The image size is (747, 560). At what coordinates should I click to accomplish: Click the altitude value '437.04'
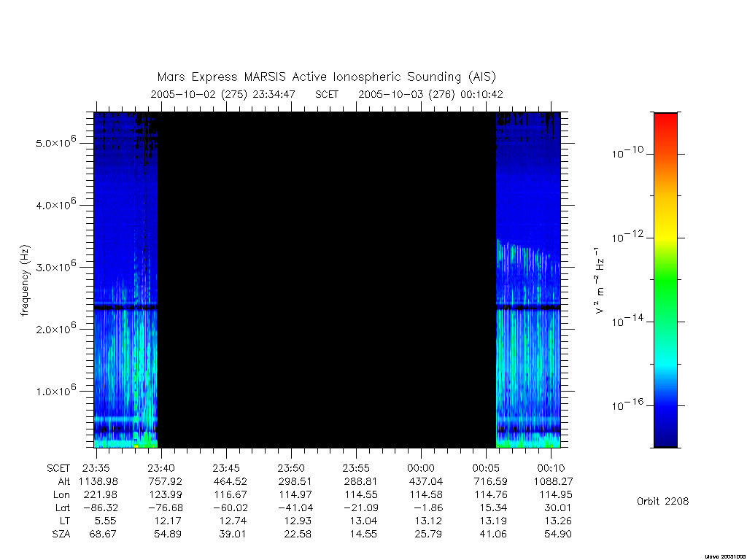(425, 481)
